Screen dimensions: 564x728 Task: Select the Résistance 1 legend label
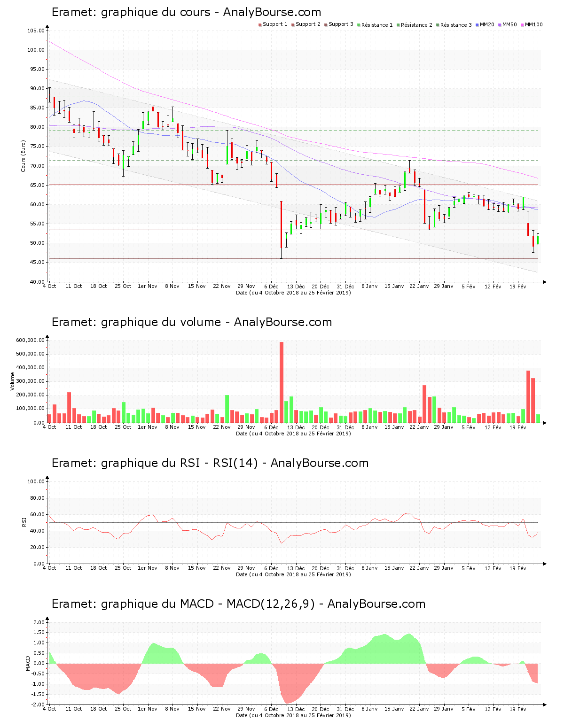pyautogui.click(x=377, y=25)
